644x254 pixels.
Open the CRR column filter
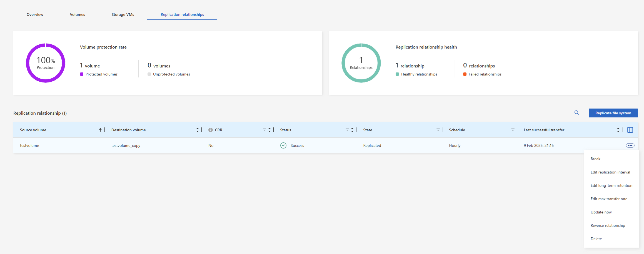point(264,130)
